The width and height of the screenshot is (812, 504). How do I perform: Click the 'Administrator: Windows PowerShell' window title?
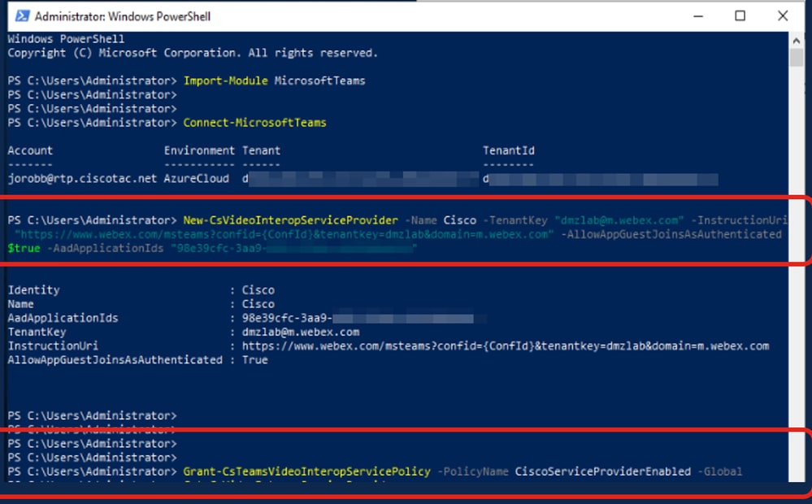point(123,16)
